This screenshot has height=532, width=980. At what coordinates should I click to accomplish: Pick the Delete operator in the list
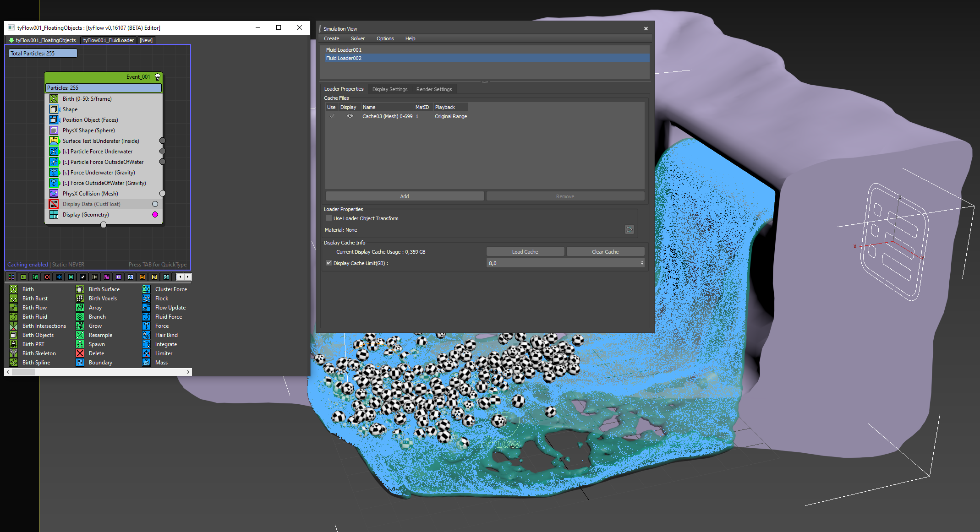[x=96, y=353]
